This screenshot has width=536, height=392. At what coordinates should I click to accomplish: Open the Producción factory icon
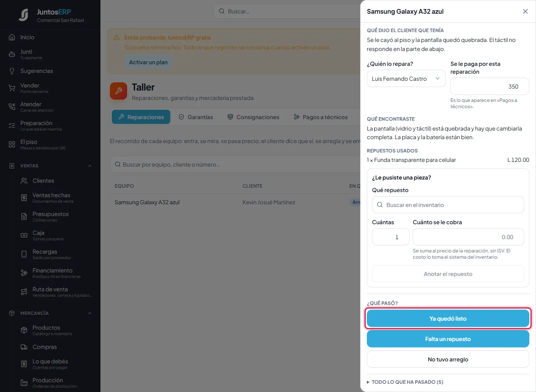(24, 383)
